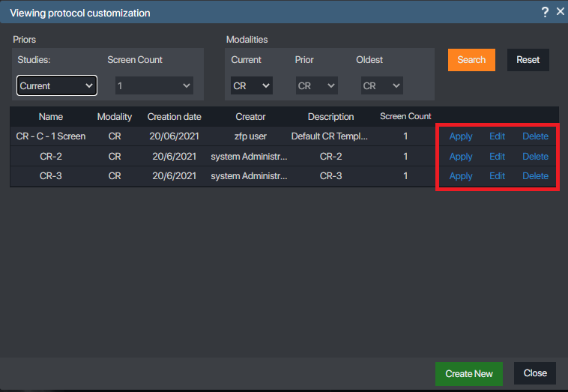
Task: Open the Prior modality dropdown
Action: (x=316, y=85)
